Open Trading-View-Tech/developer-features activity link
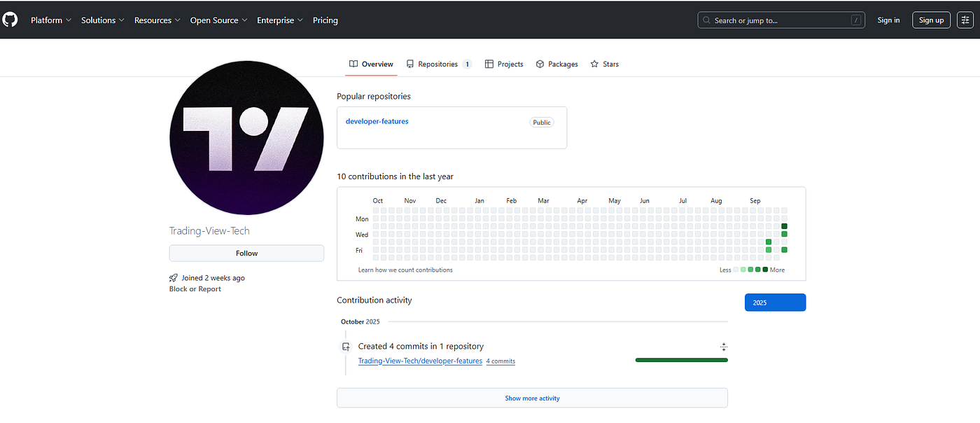This screenshot has width=980, height=423. tap(420, 361)
